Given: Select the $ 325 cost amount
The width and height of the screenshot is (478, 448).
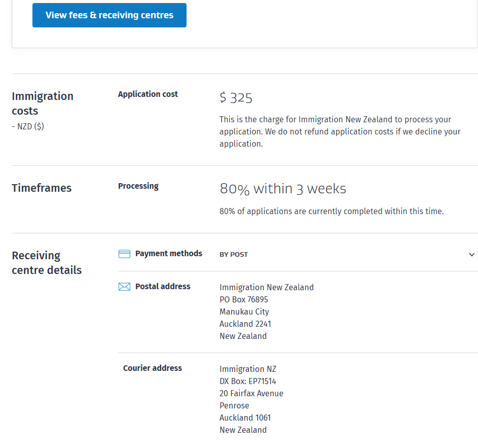Looking at the screenshot, I should click(236, 98).
